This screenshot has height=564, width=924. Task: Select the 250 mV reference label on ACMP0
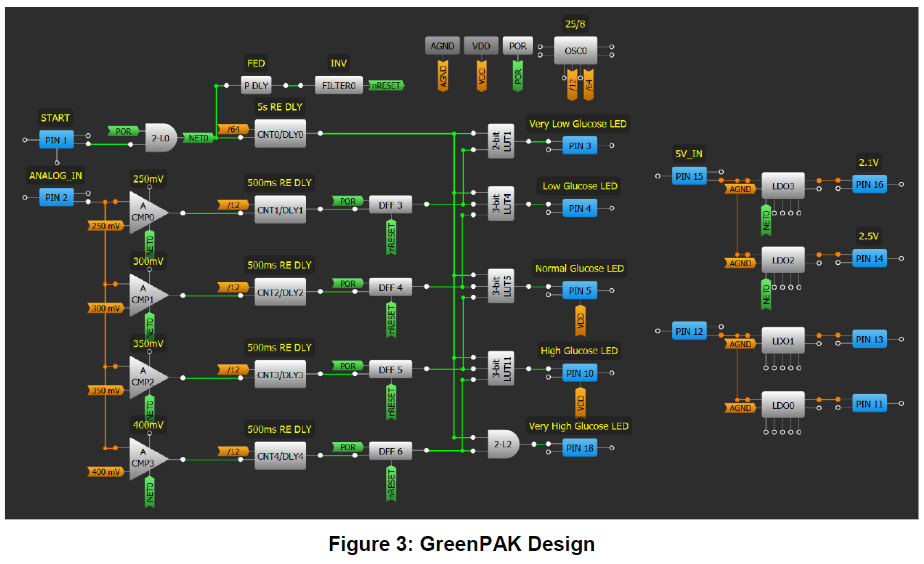pyautogui.click(x=106, y=226)
